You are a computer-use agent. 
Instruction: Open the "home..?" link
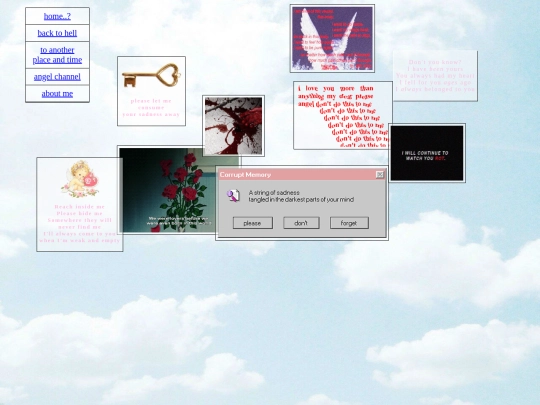[57, 16]
